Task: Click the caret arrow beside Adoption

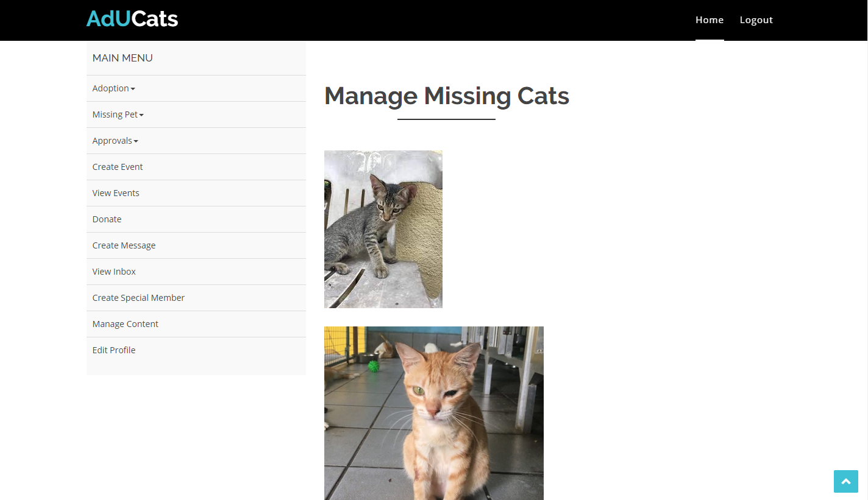Action: point(133,89)
